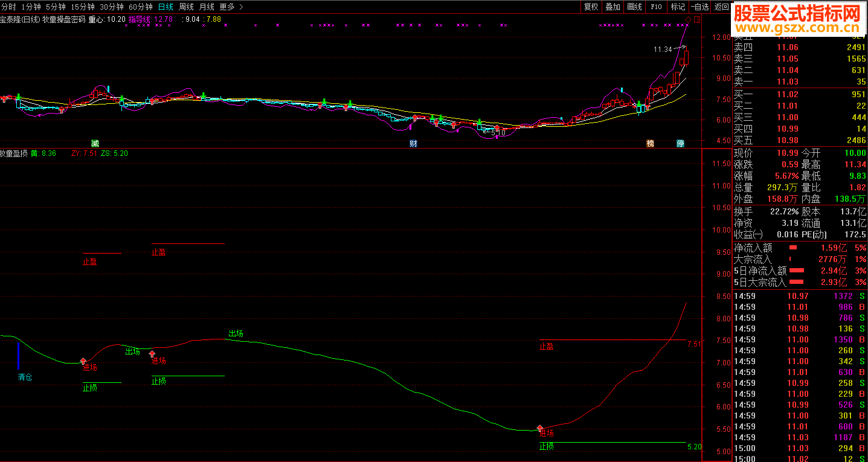Open the F10 company info
This screenshot has width=868, height=462.
coord(656,7)
